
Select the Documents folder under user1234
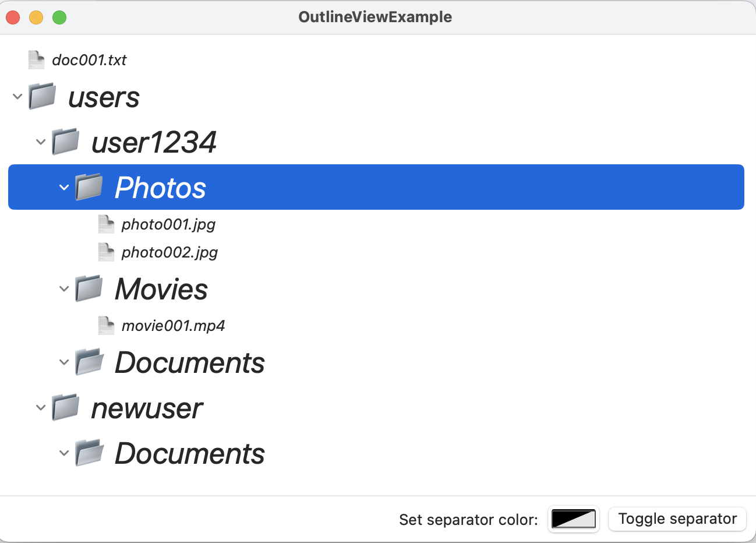click(x=189, y=362)
